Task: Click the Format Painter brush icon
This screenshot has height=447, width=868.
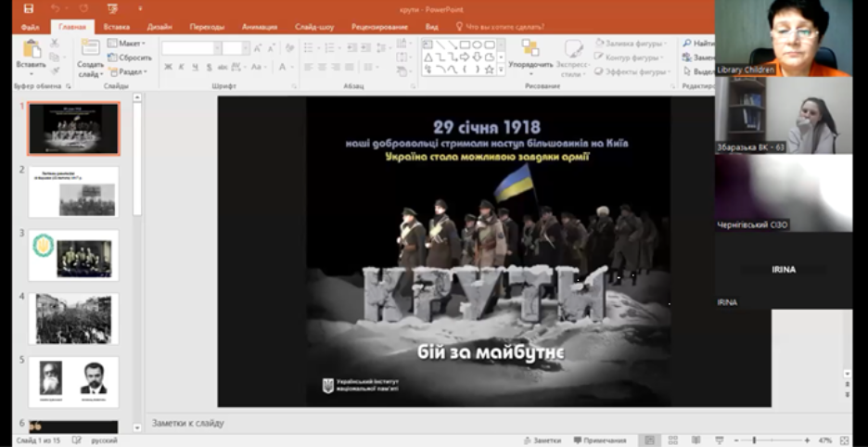Action: click(x=54, y=70)
